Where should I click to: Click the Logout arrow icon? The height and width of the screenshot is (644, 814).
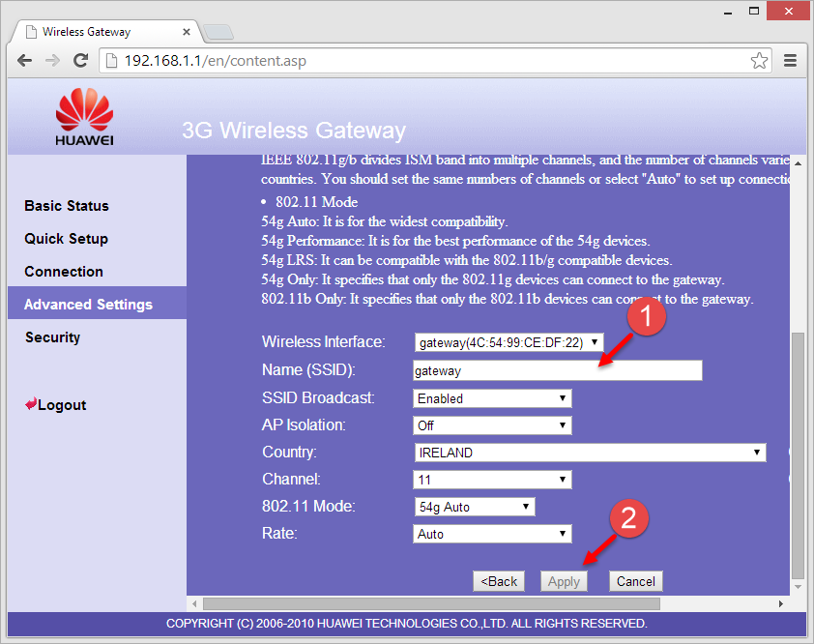31,404
